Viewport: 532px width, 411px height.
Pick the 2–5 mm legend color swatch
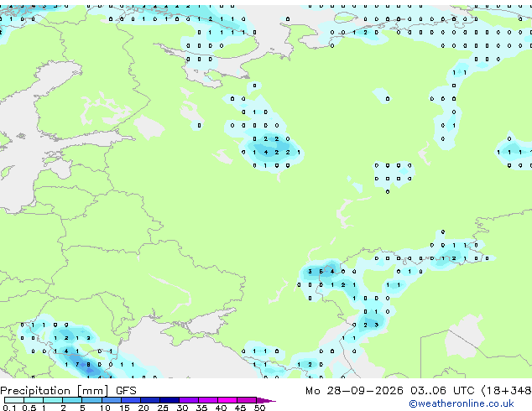(x=72, y=400)
